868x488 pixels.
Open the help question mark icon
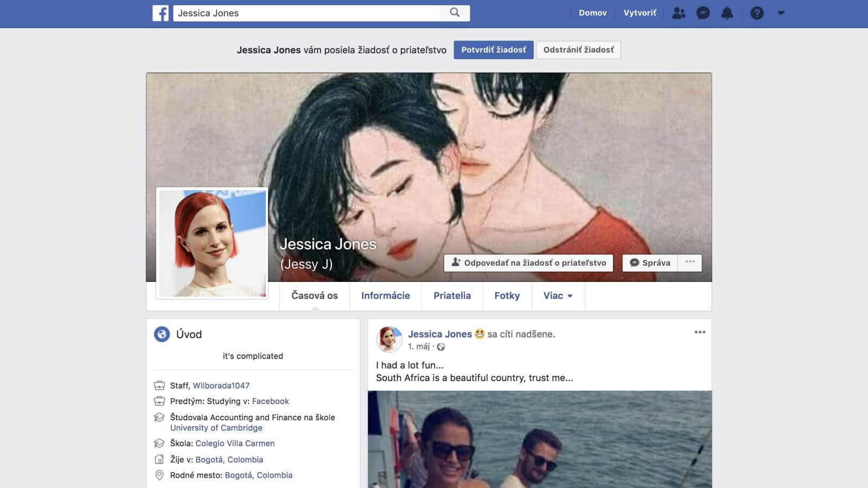click(x=757, y=13)
